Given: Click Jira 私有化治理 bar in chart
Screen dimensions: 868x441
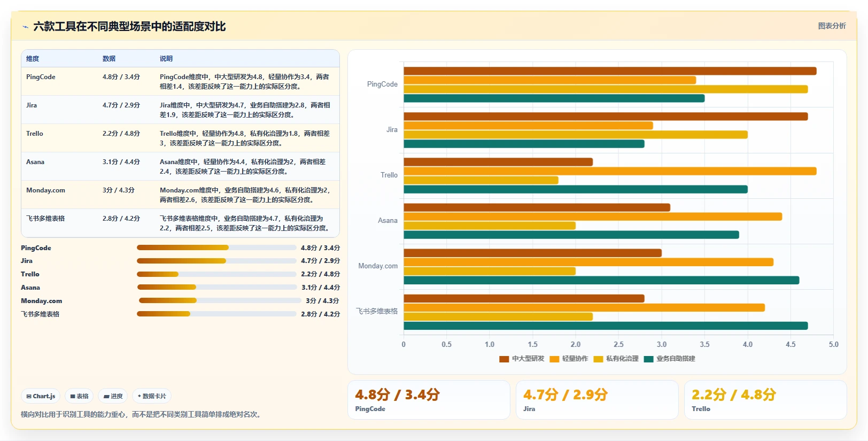Looking at the screenshot, I should pos(576,135).
